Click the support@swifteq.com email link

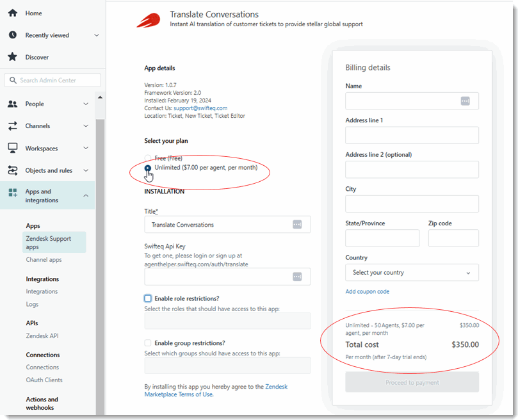(x=200, y=108)
